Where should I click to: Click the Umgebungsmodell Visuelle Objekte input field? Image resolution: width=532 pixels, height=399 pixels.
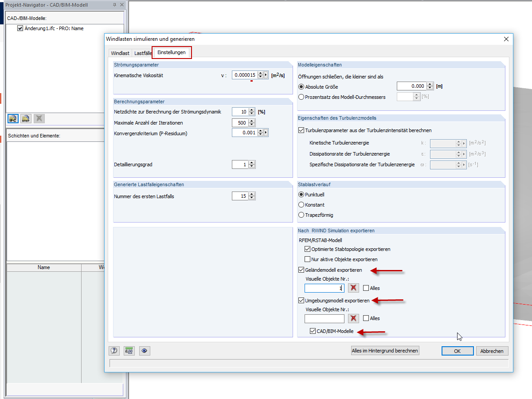click(324, 318)
